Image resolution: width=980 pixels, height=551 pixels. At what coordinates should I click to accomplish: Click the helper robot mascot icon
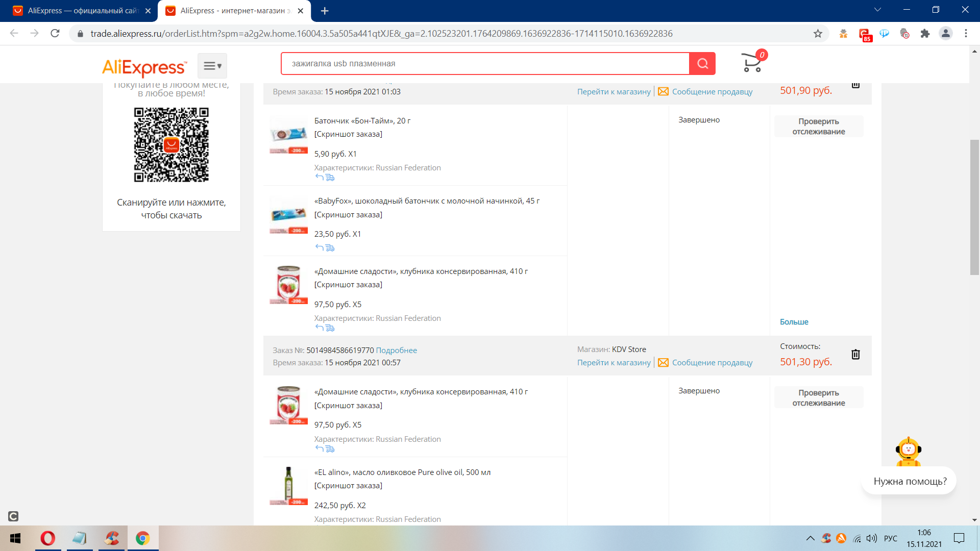click(x=909, y=452)
